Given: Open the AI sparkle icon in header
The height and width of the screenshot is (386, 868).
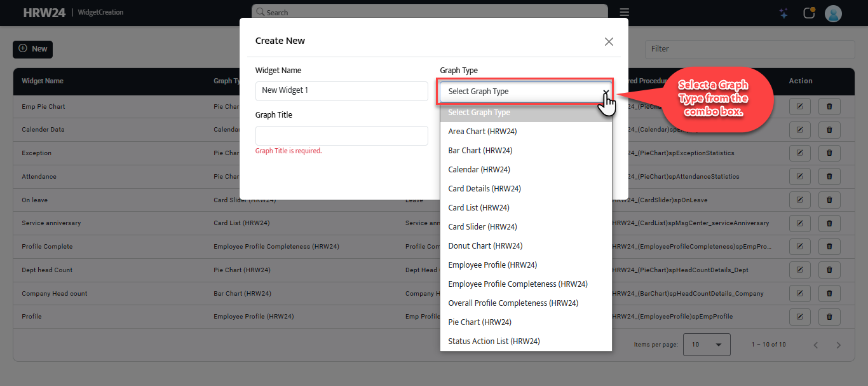Looking at the screenshot, I should [x=783, y=13].
